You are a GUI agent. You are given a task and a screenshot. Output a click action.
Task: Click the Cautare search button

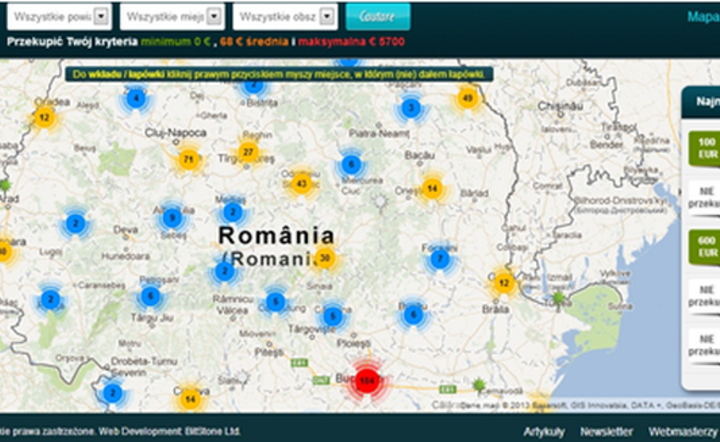377,17
